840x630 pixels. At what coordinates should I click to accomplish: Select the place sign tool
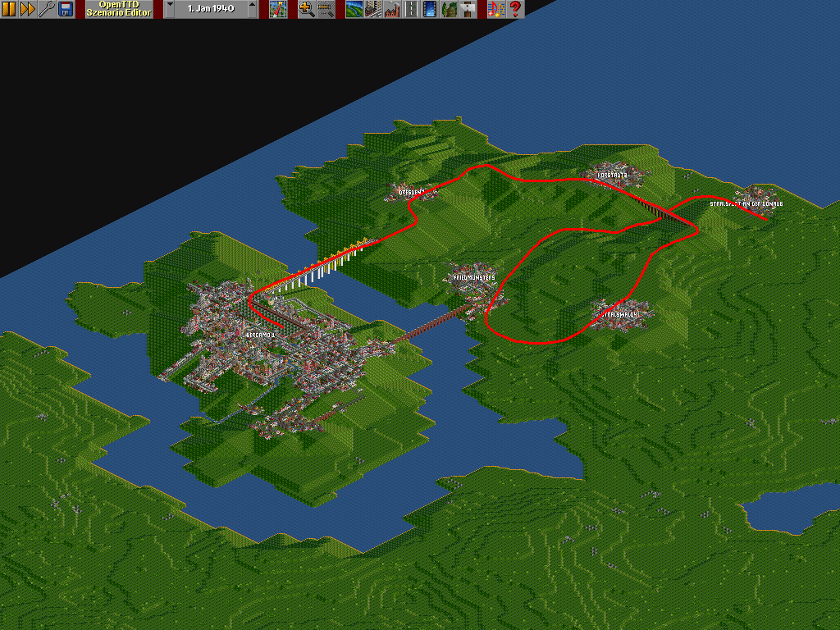click(x=468, y=9)
